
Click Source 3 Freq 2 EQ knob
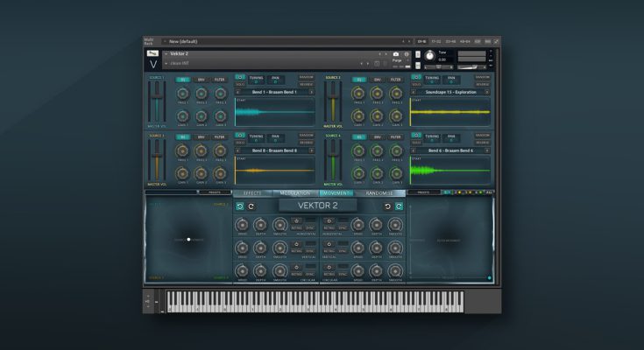tap(201, 151)
